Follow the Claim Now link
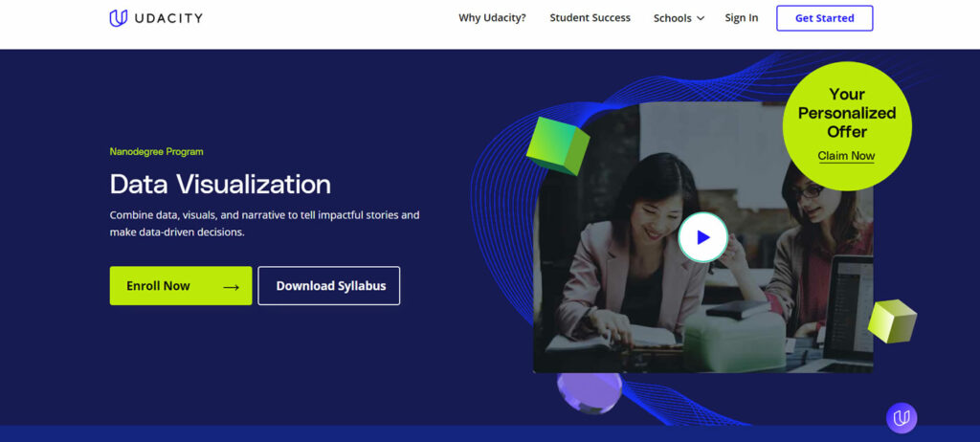This screenshot has width=980, height=442. pyautogui.click(x=846, y=156)
